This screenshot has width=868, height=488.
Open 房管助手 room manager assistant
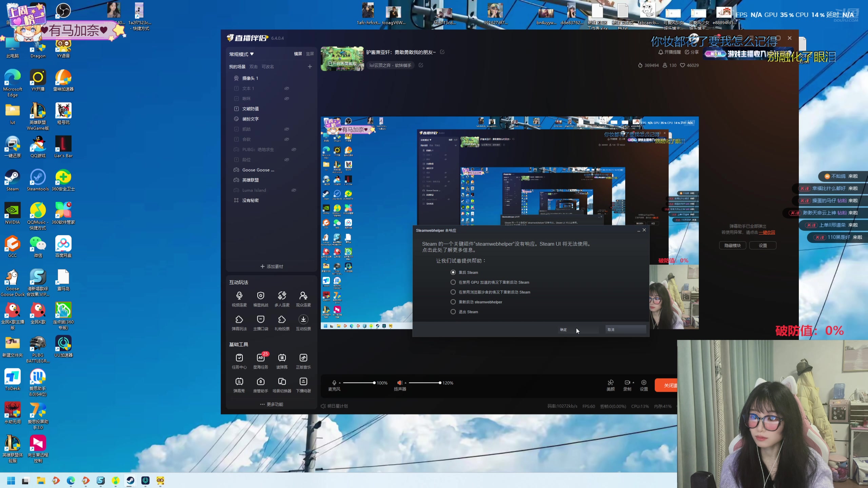260,385
